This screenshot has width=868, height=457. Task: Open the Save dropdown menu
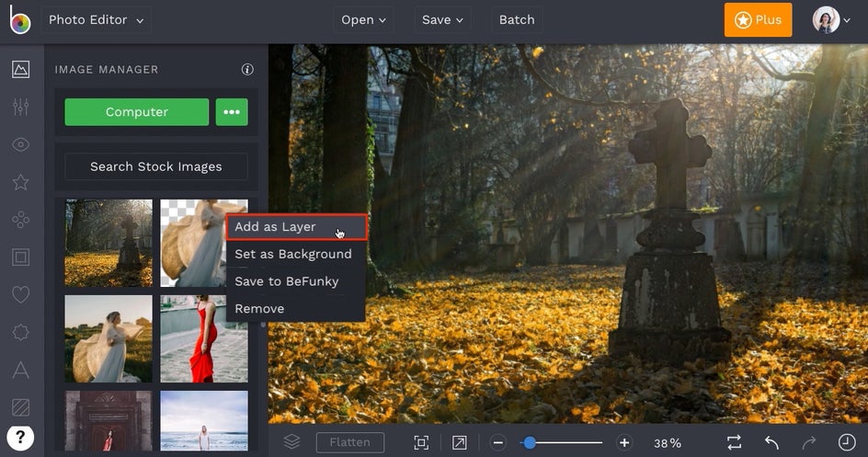[x=442, y=20]
